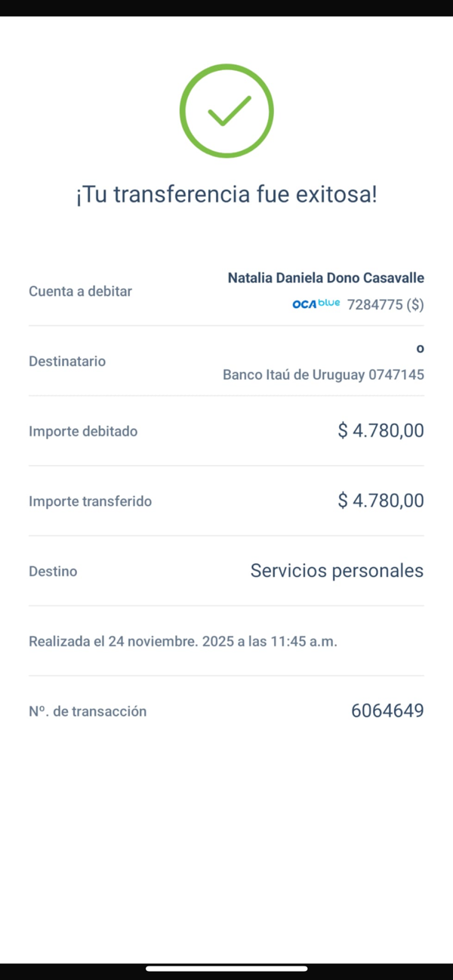Tap the Importe debitado amount $ 4.780,00
453x980 pixels.
[381, 431]
